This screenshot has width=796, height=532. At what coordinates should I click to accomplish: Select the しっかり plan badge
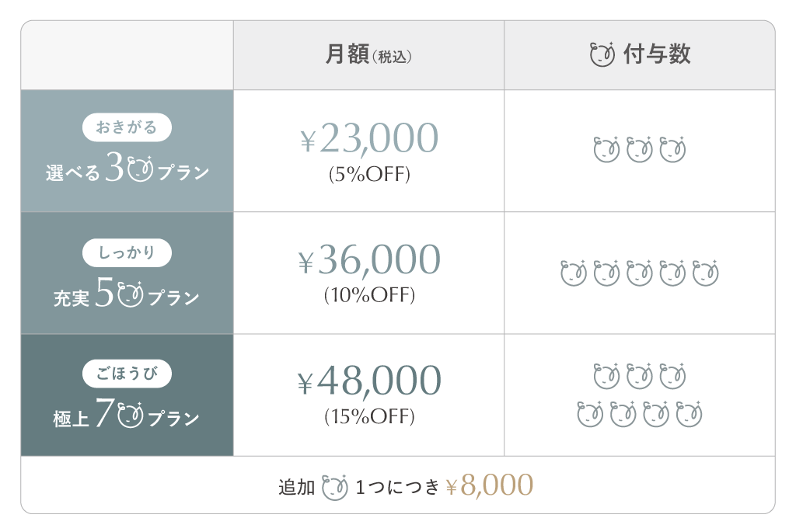pyautogui.click(x=127, y=252)
